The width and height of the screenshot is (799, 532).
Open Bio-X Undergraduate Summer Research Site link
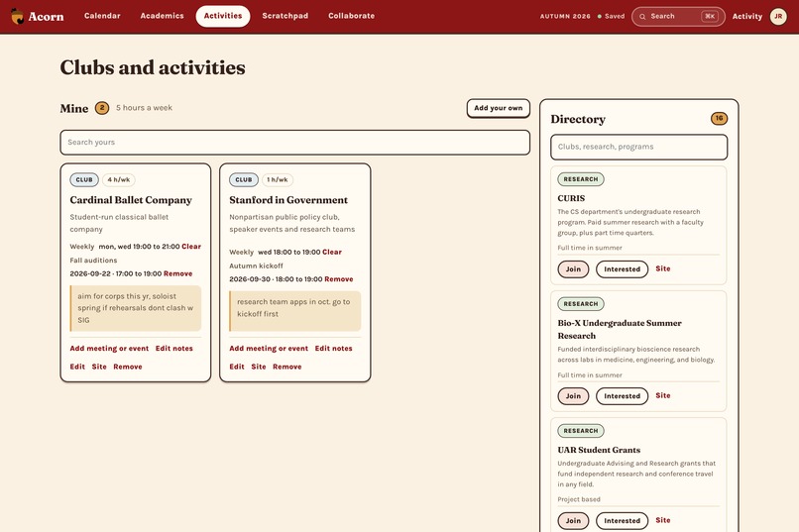(x=663, y=395)
